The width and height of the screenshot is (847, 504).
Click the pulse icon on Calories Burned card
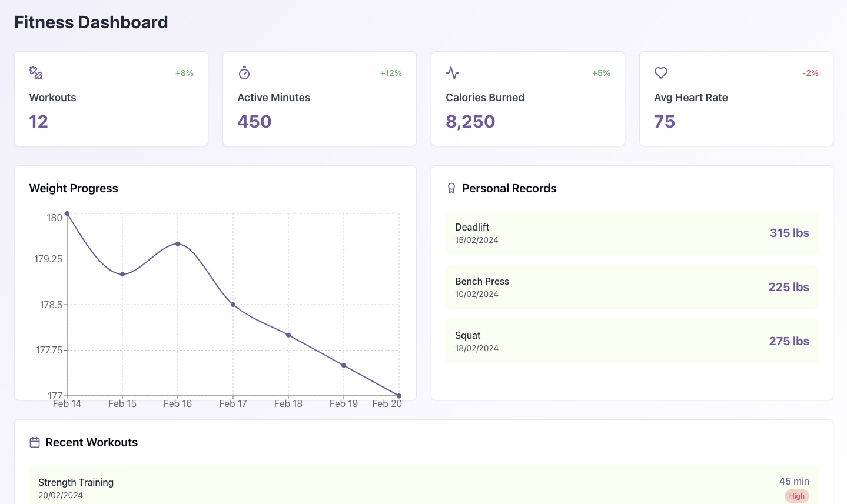[x=452, y=73]
